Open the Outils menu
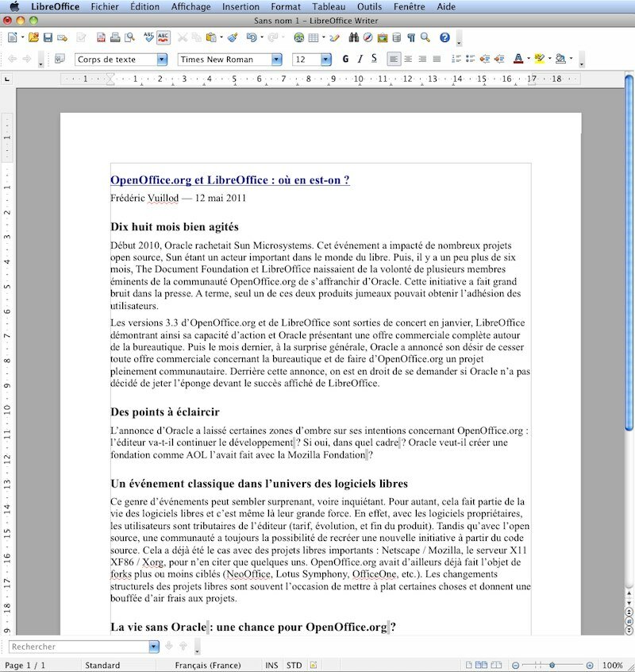 (369, 6)
